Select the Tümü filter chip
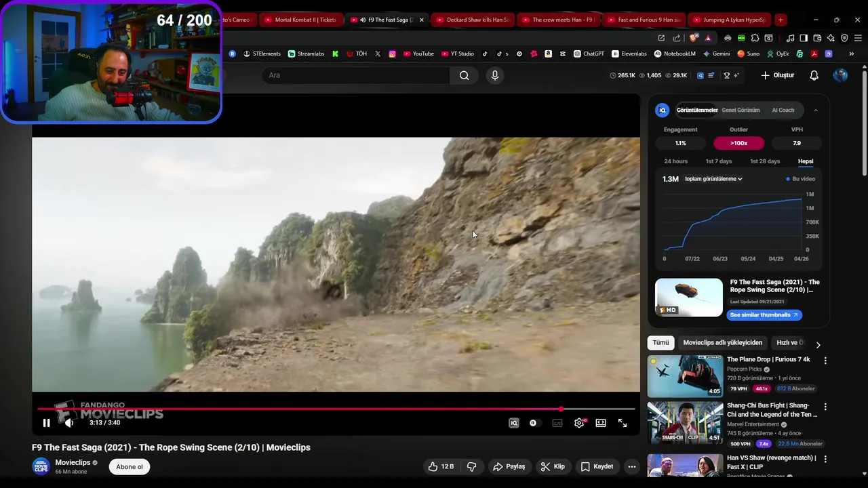Viewport: 868px width, 488px height. click(x=660, y=343)
